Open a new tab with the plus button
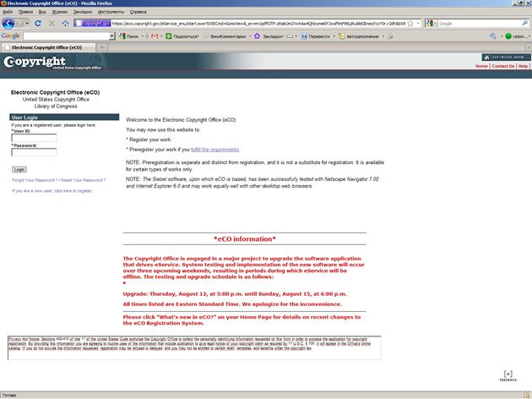This screenshot has height=399, width=532. pos(102,47)
